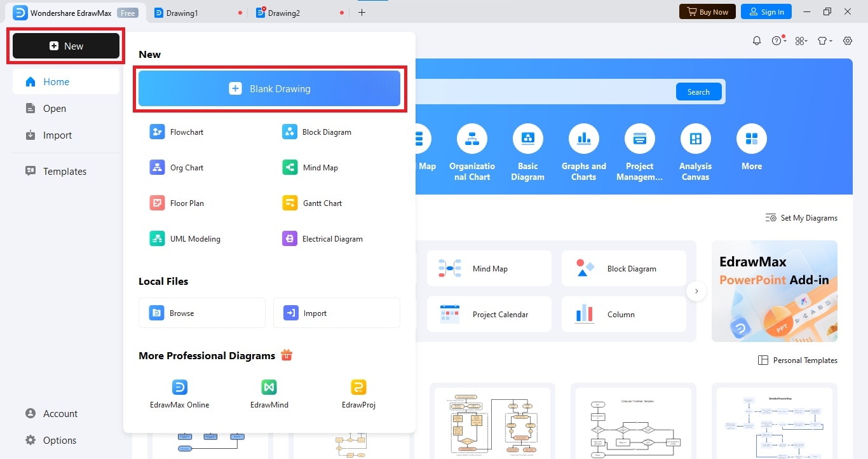The image size is (868, 459).
Task: Open the Detailed Process Map template thumbnail
Action: [x=774, y=421]
